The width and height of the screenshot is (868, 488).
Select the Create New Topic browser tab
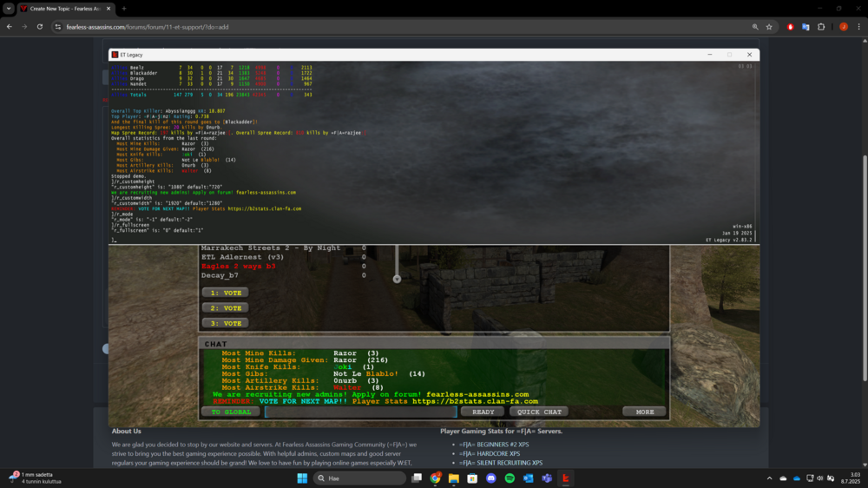point(65,9)
